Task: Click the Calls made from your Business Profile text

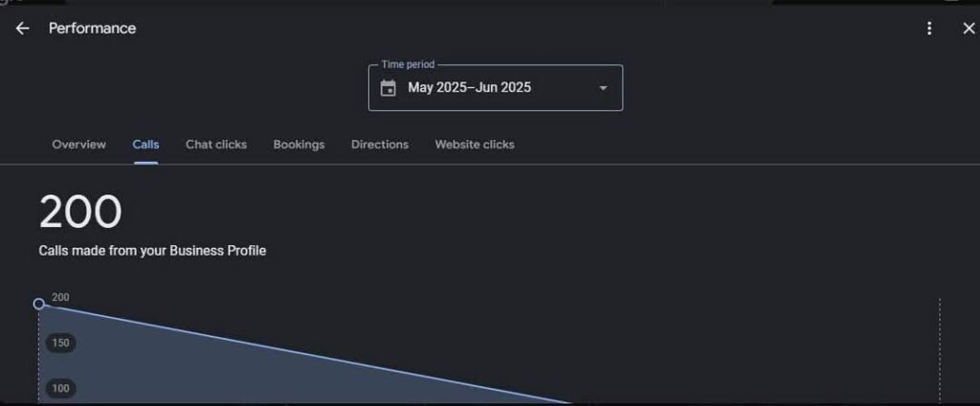Action: pyautogui.click(x=152, y=251)
